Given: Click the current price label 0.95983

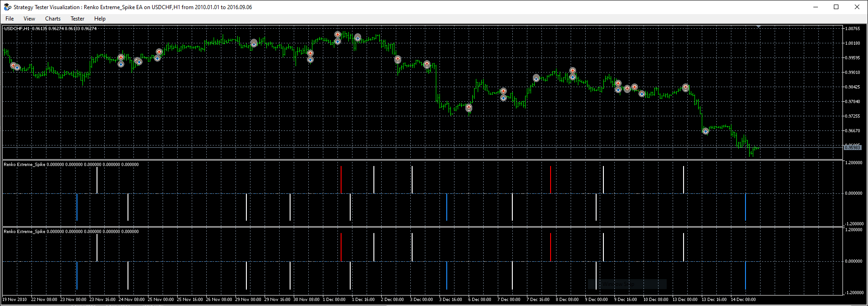Looking at the screenshot, I should [853, 147].
